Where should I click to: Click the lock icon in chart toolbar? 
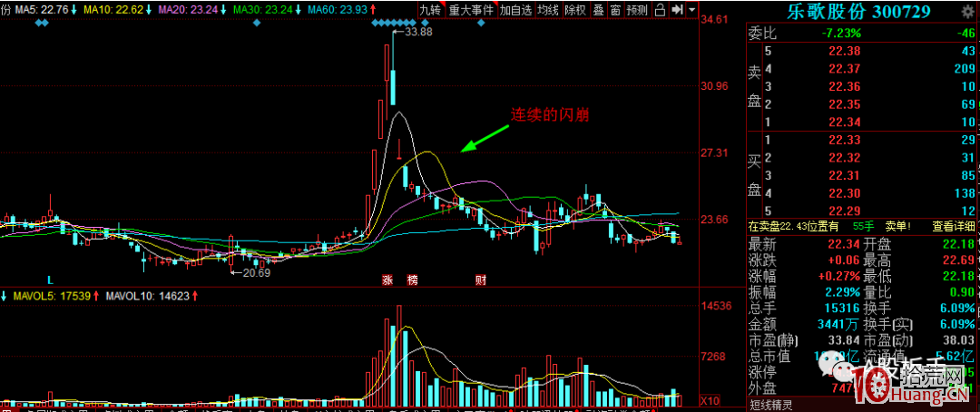coord(660,10)
